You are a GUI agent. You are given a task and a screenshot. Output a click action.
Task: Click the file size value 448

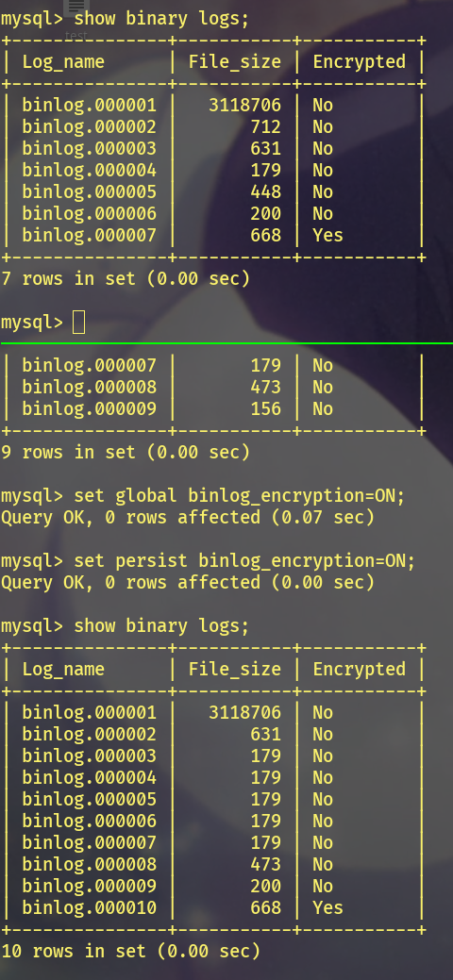point(266,191)
